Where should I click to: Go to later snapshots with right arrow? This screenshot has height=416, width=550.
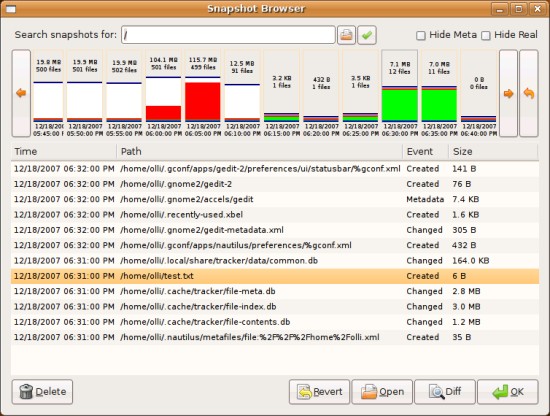[x=508, y=93]
